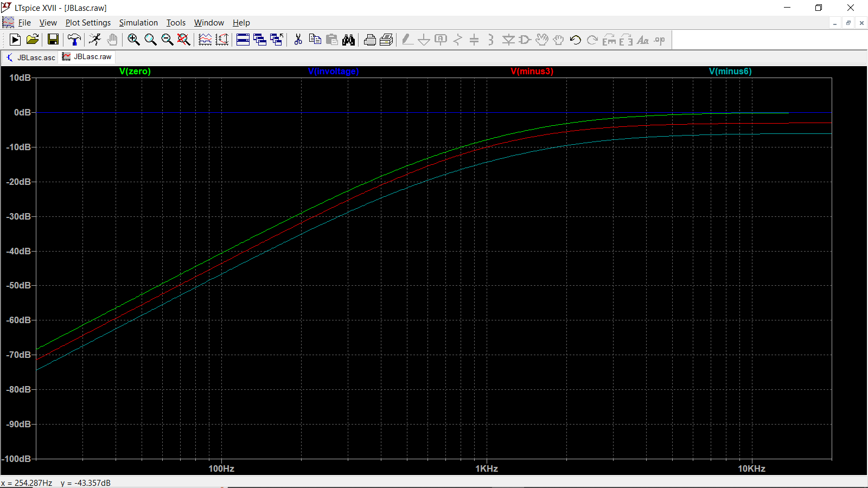868x488 pixels.
Task: Click the -50dB vertical axis label
Action: coord(18,285)
